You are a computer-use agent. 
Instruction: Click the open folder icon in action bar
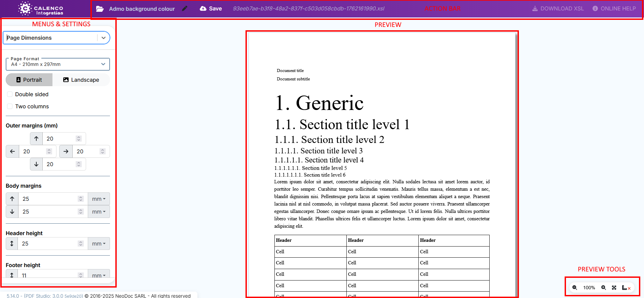[100, 9]
